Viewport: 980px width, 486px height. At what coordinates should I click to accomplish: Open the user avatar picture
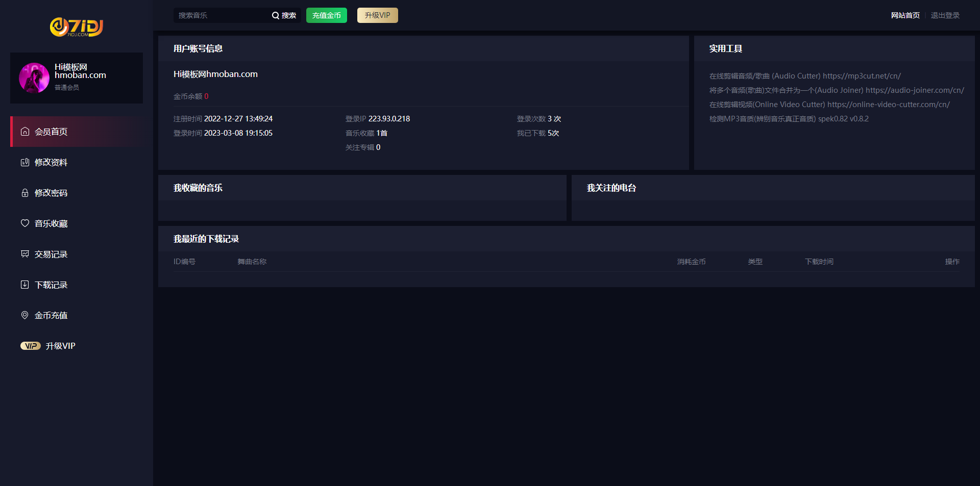tap(34, 78)
